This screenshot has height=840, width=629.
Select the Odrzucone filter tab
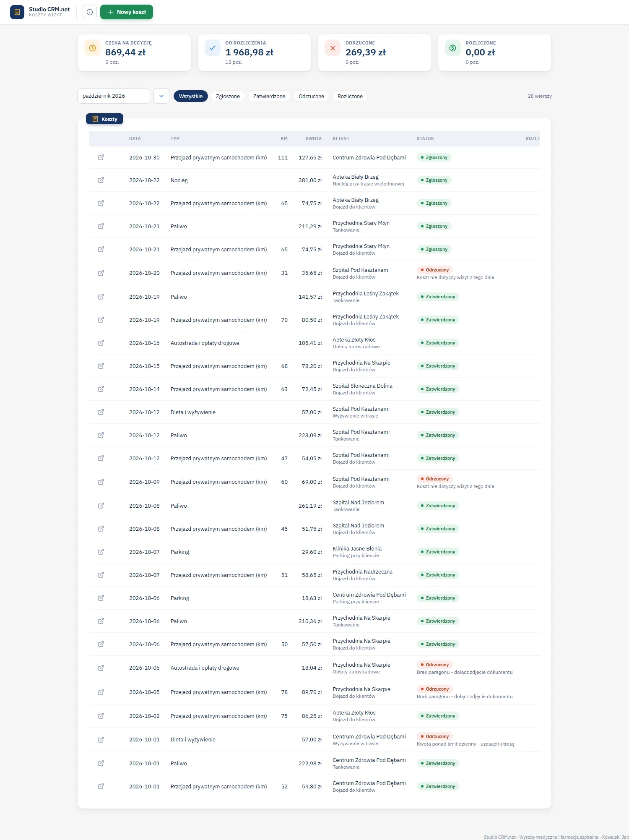[312, 96]
